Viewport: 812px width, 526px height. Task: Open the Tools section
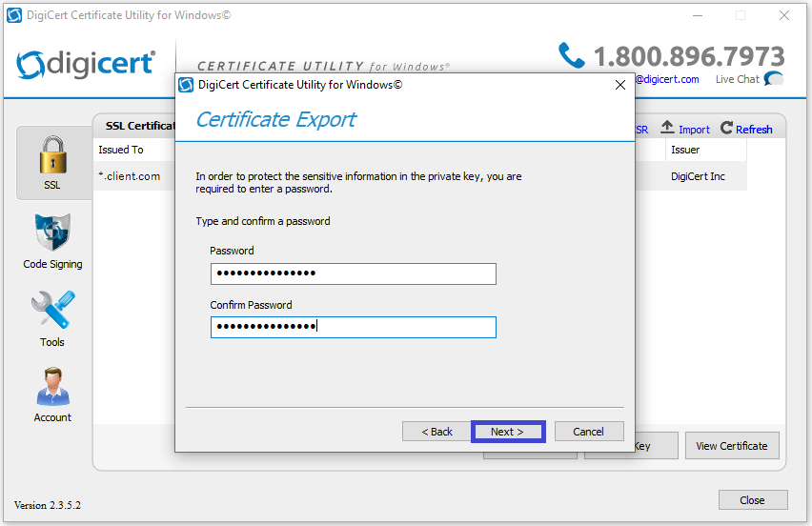point(52,319)
